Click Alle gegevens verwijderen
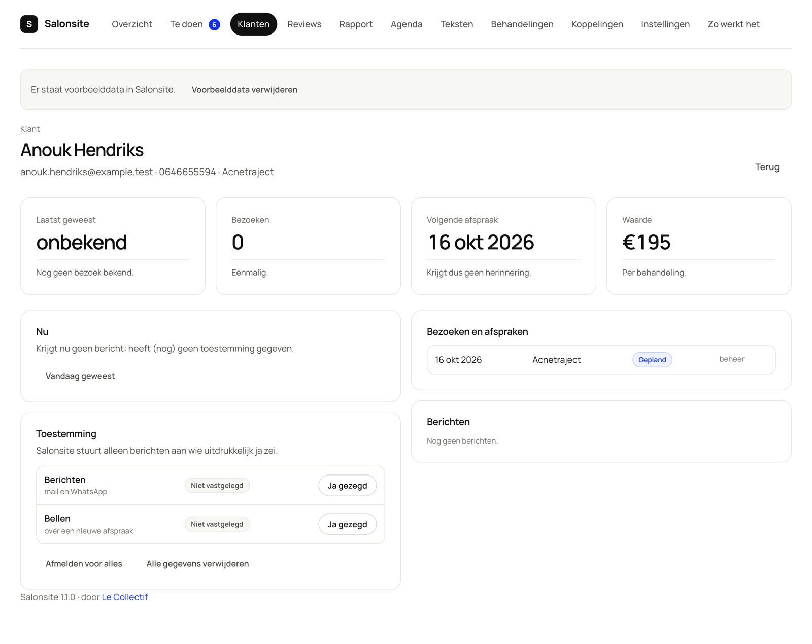Viewport: 812px width, 644px height. point(197,564)
